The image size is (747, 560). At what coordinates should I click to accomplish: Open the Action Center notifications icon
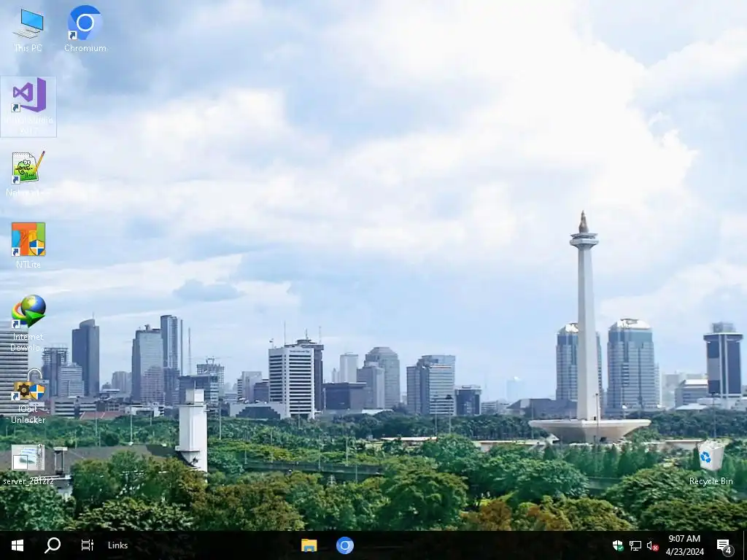[724, 545]
